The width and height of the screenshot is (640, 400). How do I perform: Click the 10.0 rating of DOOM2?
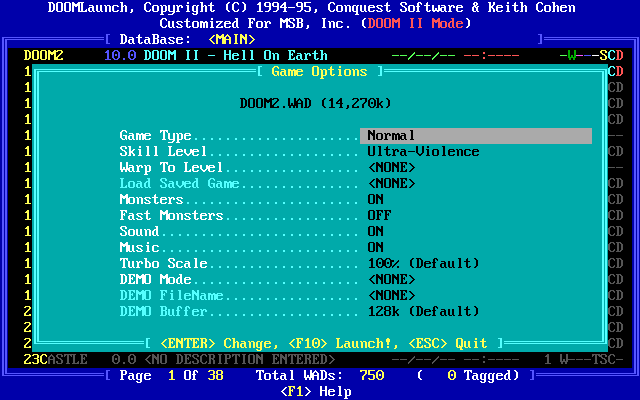[120, 55]
